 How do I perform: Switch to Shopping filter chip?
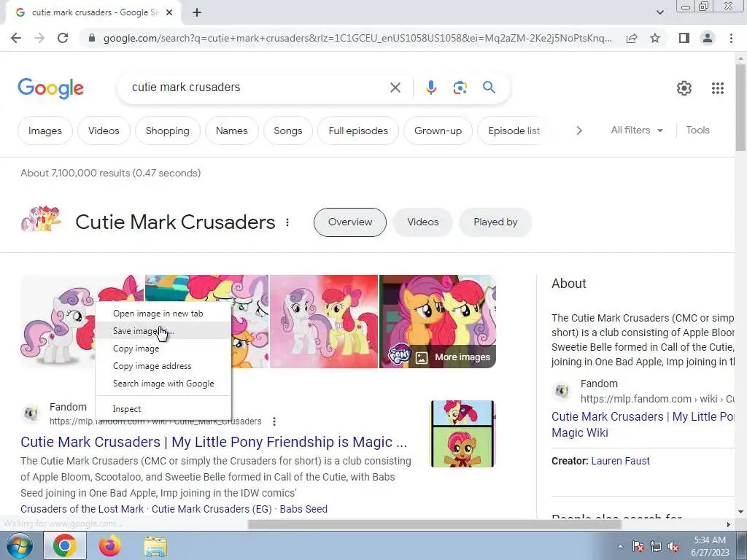coord(167,131)
